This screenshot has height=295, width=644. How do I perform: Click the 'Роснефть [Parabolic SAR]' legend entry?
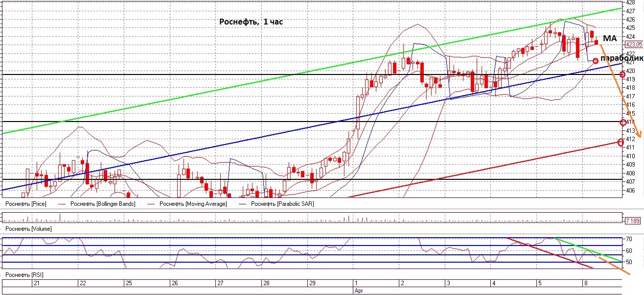(282, 203)
